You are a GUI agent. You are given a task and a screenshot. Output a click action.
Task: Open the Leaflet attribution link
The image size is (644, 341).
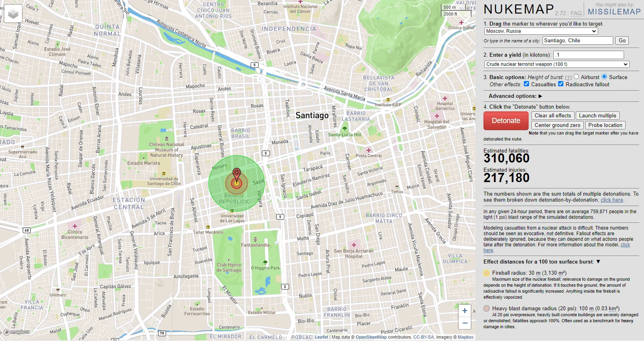tap(321, 337)
